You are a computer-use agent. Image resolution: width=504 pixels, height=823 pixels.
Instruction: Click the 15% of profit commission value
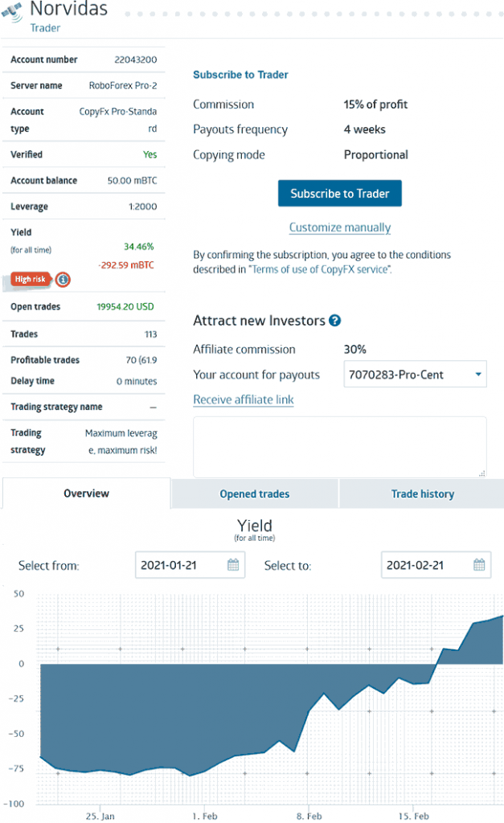pos(375,104)
